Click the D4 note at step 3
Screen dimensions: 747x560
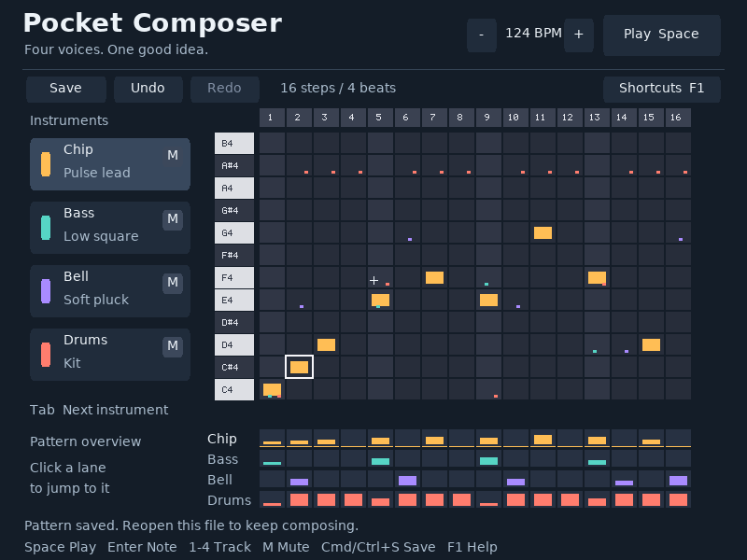tap(326, 344)
